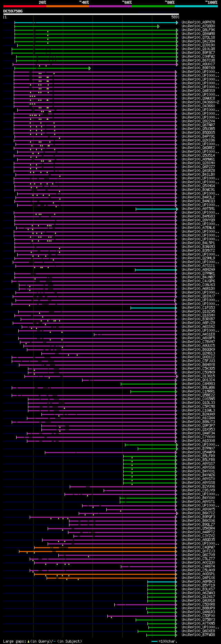Open hit UniRef100_B9RT69

[x=198, y=68]
